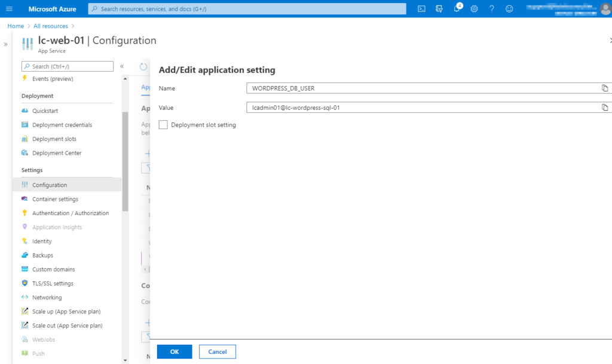Open Deployment slots
Viewport: 612px width, 364px height.
[54, 139]
